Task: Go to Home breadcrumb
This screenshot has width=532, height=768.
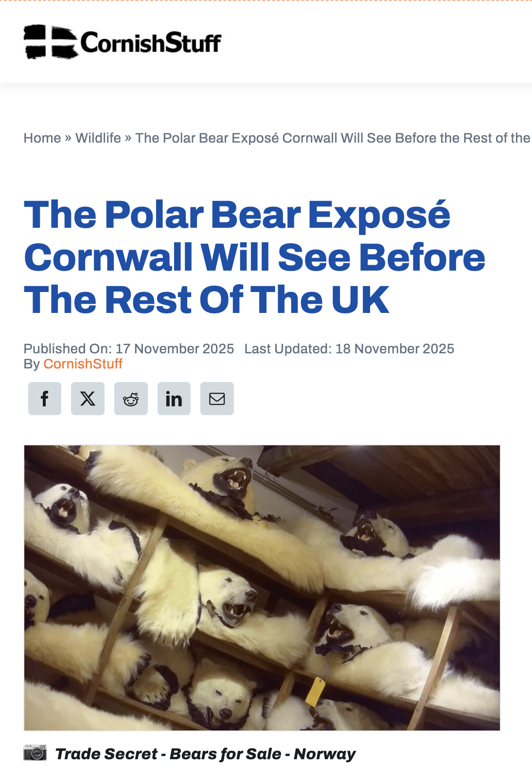Action: point(42,138)
